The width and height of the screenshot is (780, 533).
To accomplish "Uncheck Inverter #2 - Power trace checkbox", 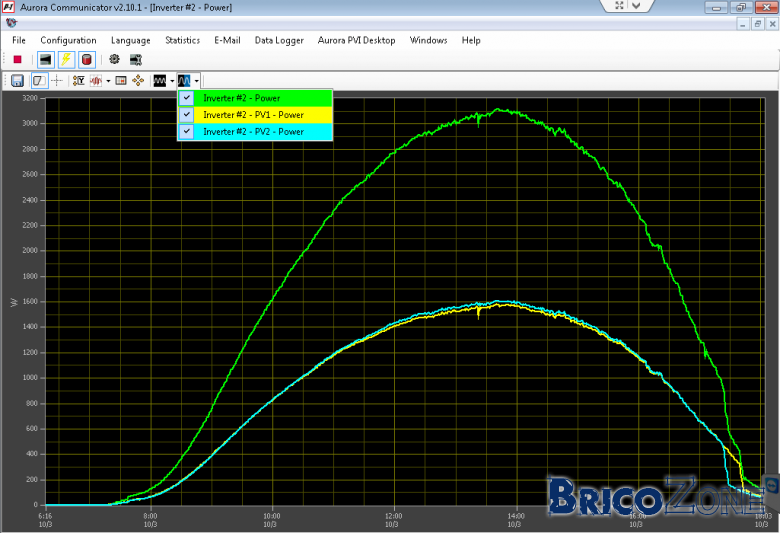I will 187,98.
